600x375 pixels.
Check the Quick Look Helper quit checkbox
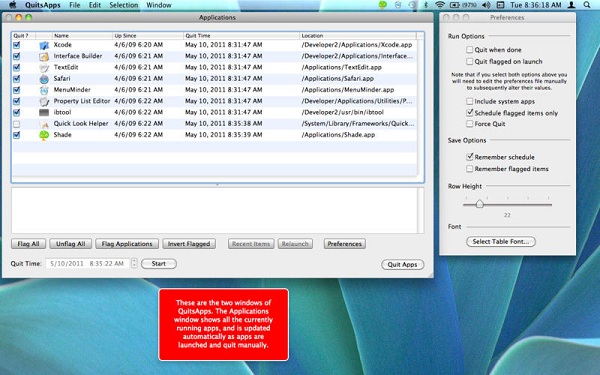16,124
